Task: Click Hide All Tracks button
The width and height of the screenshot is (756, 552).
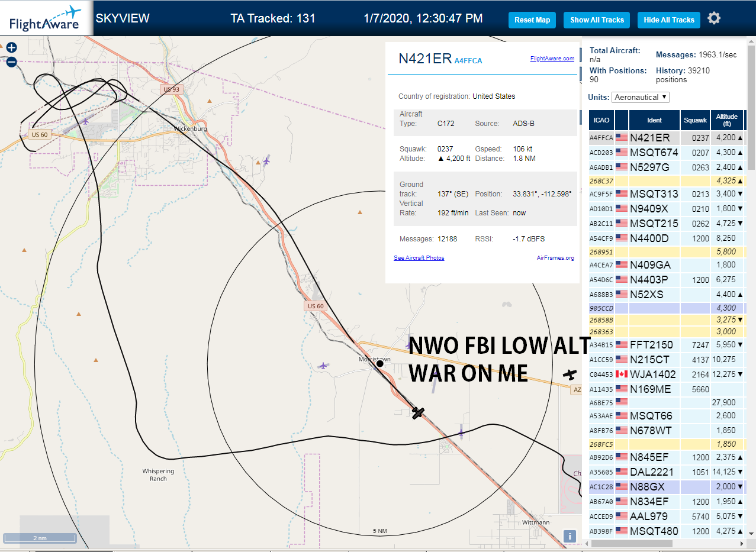Action: tap(669, 20)
